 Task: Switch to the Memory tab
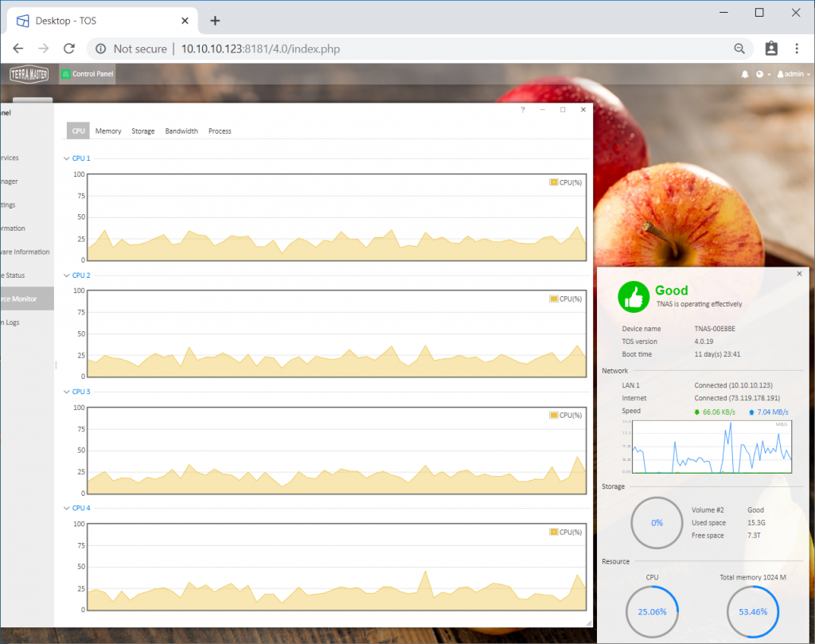click(x=108, y=131)
